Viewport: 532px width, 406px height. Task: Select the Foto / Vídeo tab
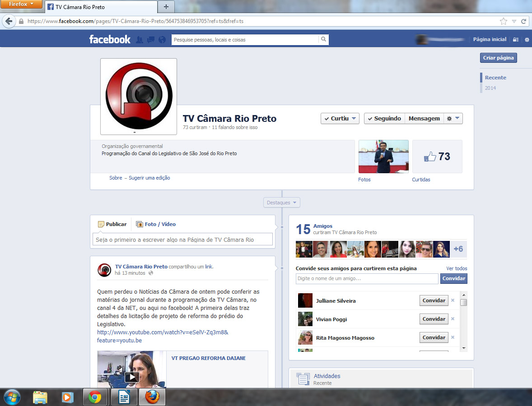point(156,224)
